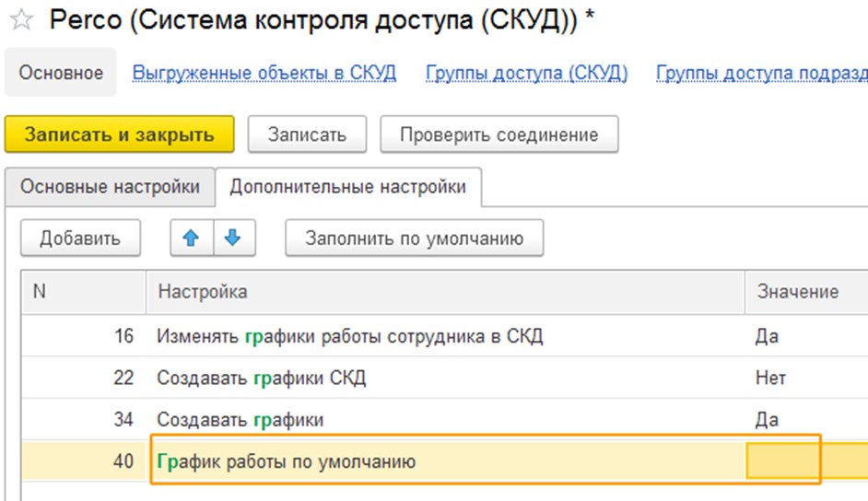
Task: Click Проверить соединение button
Action: (499, 134)
